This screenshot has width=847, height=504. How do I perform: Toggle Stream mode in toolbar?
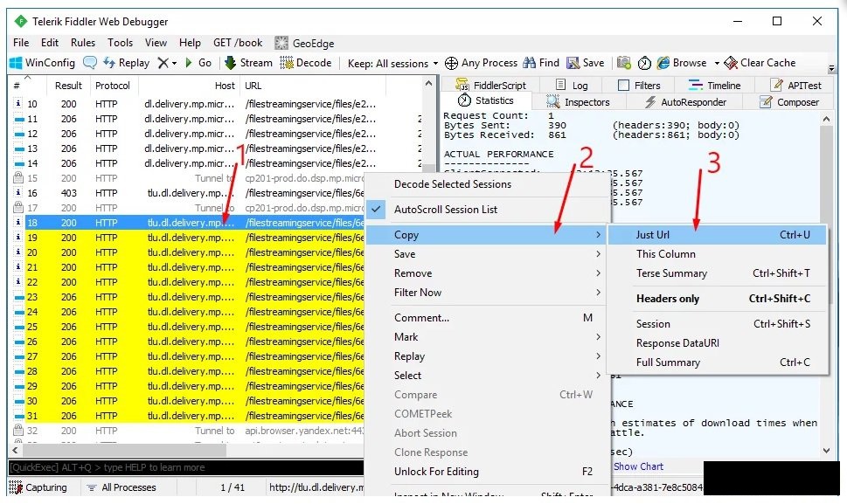pyautogui.click(x=248, y=63)
